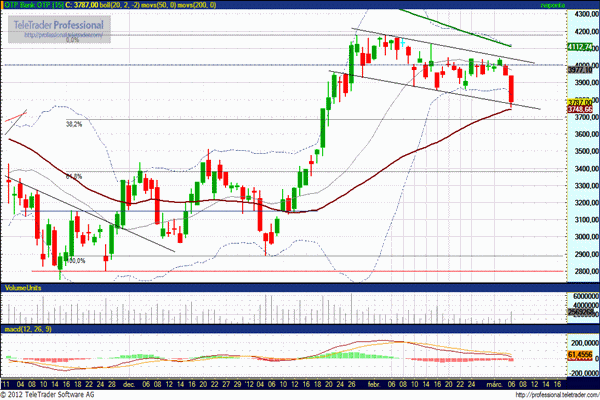Click the 'márc.' date axis marker
Viewport: 600px width, 400px height.
click(493, 382)
